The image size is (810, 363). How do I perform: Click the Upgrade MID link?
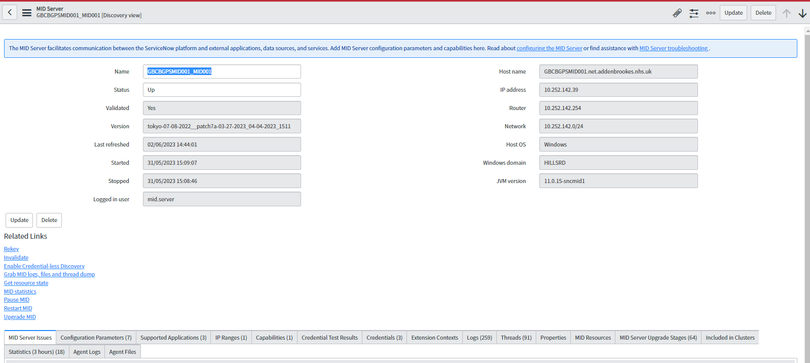pos(20,317)
